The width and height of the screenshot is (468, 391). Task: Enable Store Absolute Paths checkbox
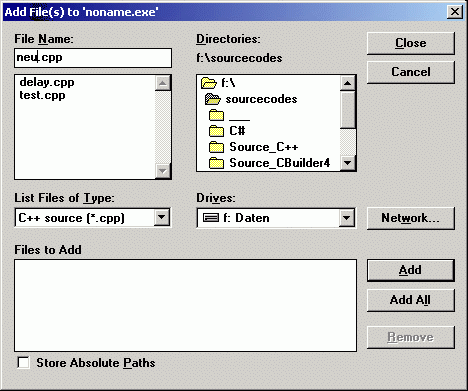(23, 363)
